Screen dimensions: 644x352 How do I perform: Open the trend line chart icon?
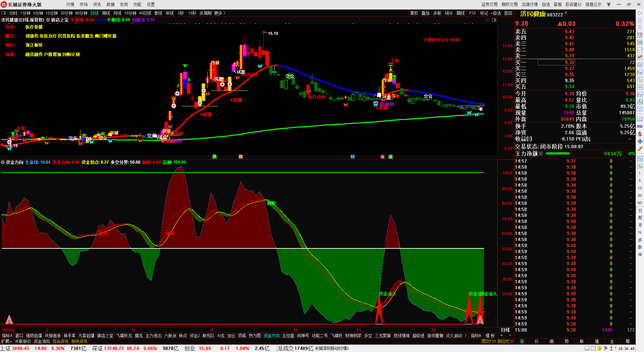pyautogui.click(x=640, y=50)
